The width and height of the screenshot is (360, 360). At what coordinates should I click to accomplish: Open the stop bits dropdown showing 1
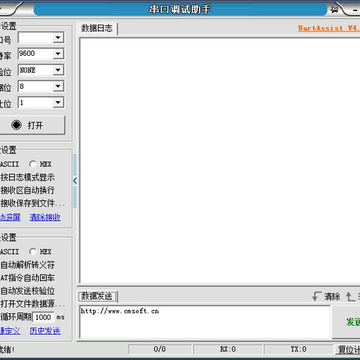(x=58, y=103)
